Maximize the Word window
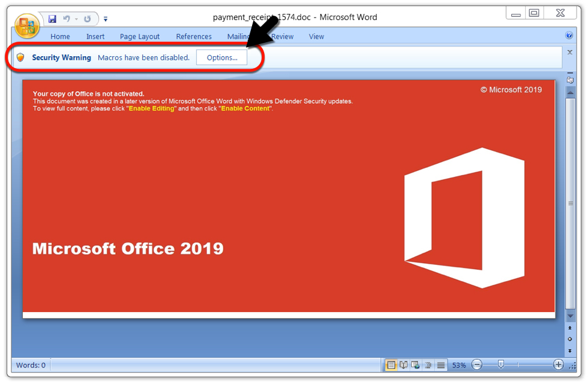 point(534,13)
